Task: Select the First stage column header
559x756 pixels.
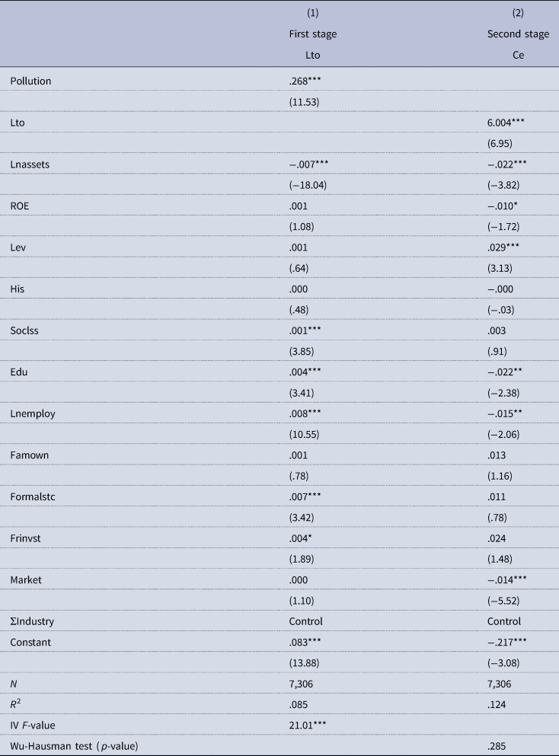Action: 312,34
